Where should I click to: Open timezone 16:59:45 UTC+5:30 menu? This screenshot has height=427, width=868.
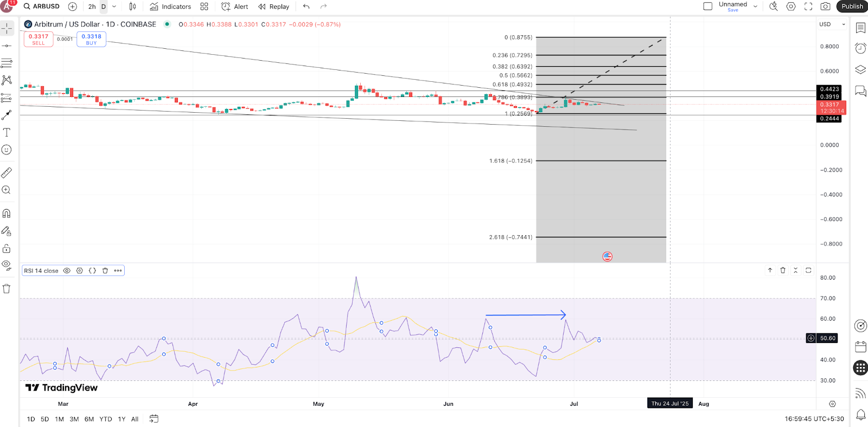(814, 419)
